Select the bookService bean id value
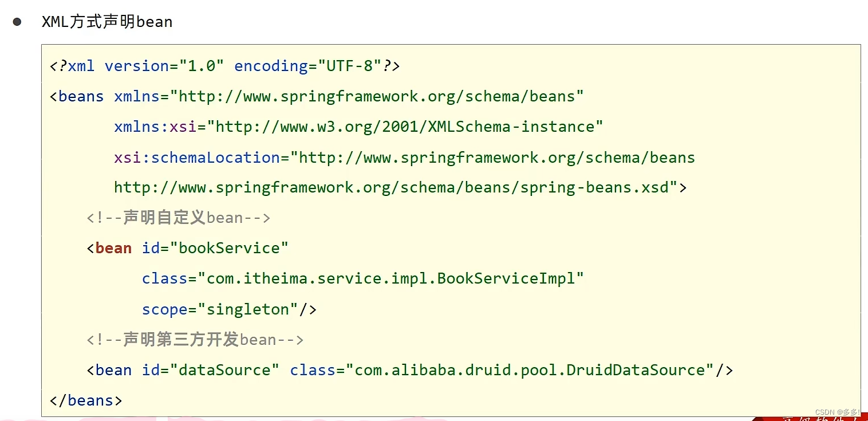 pyautogui.click(x=229, y=247)
